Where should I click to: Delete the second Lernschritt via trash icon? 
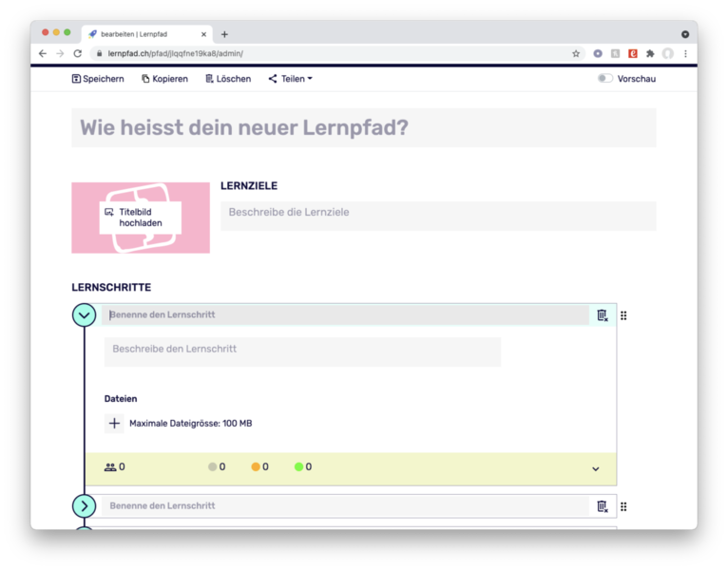(603, 506)
